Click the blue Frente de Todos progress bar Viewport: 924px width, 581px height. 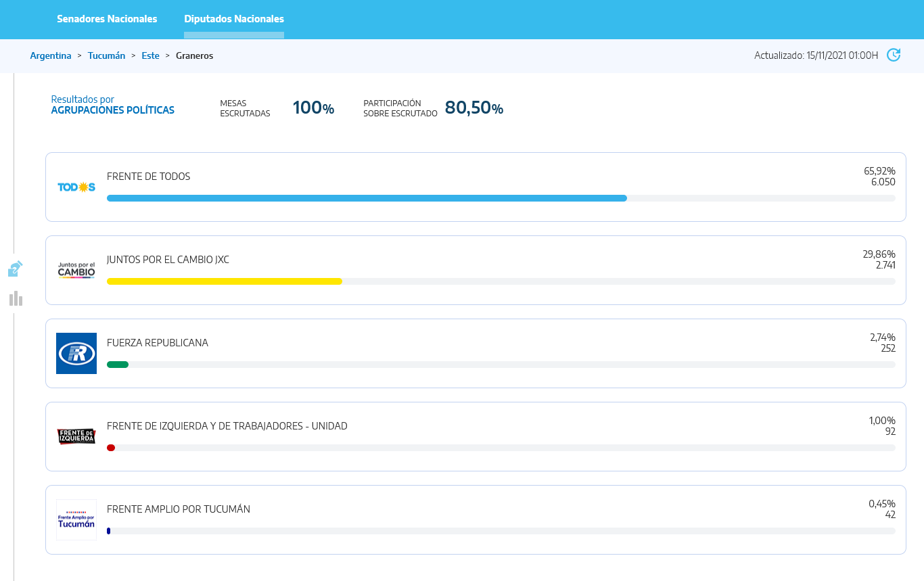pos(367,198)
